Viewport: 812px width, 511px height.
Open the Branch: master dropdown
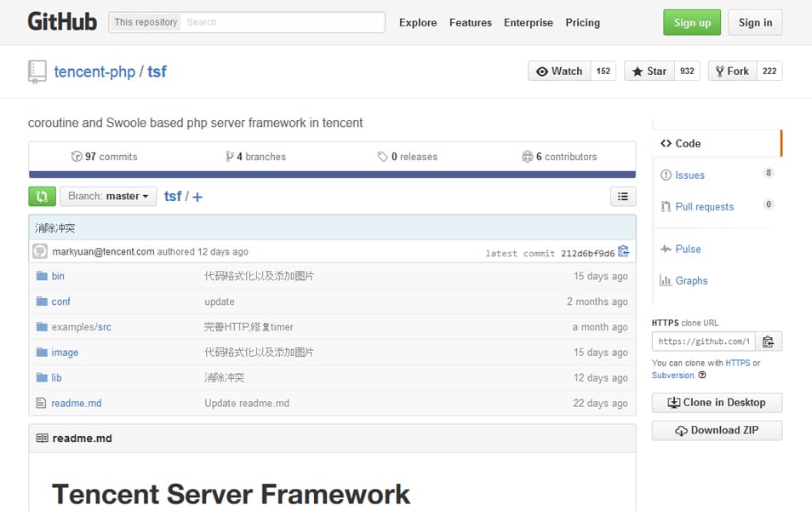point(108,197)
